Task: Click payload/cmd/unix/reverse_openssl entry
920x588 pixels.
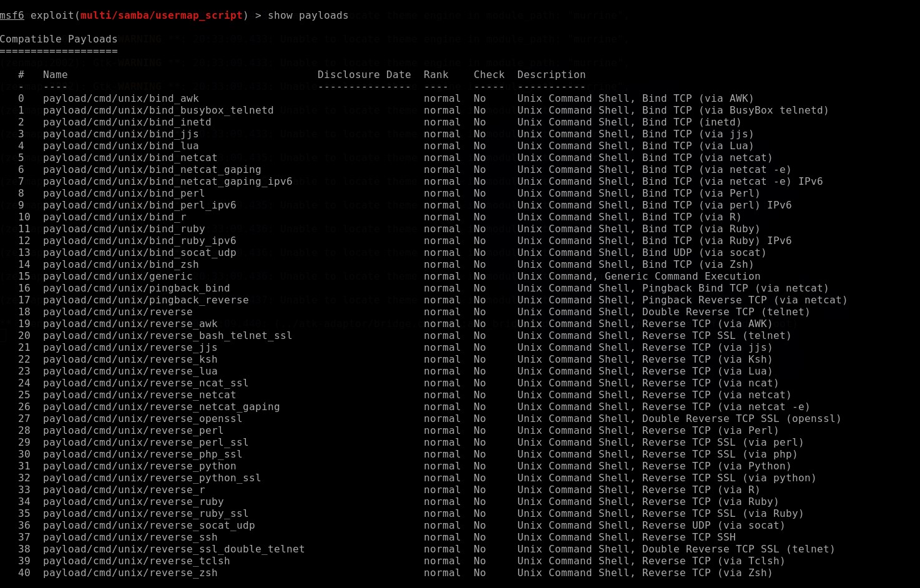Action: pyautogui.click(x=142, y=419)
